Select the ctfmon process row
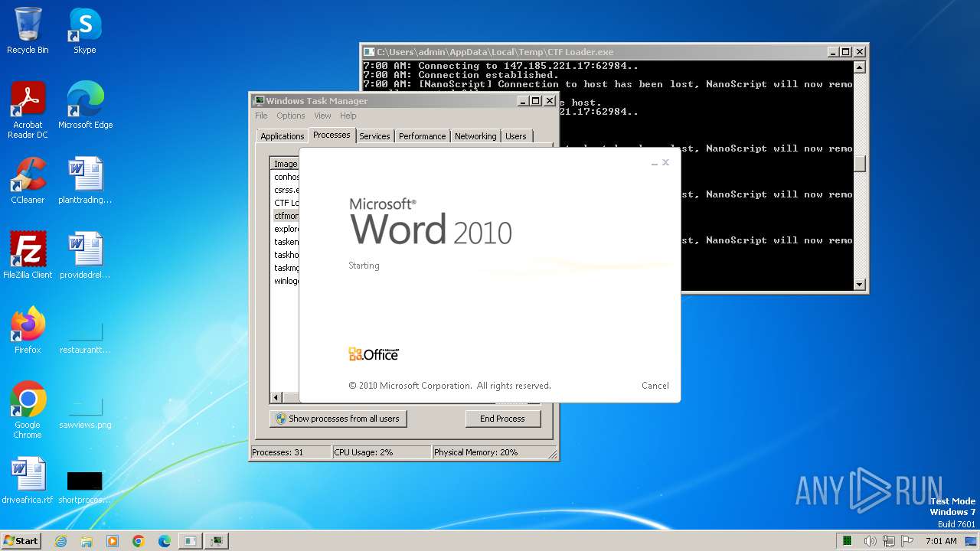The height and width of the screenshot is (551, 980). (286, 216)
